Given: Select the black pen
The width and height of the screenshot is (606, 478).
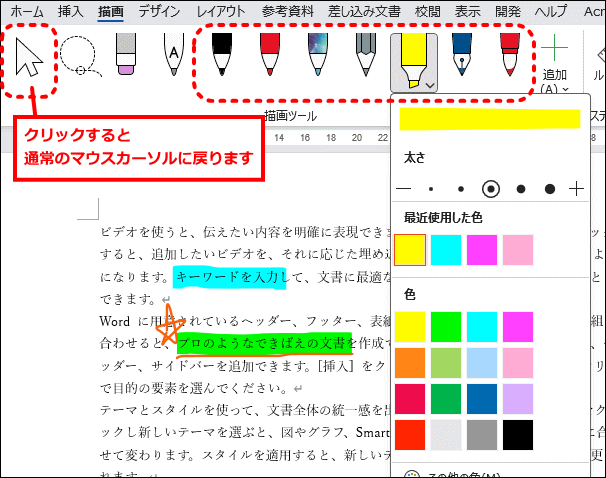Looking at the screenshot, I should click(222, 54).
